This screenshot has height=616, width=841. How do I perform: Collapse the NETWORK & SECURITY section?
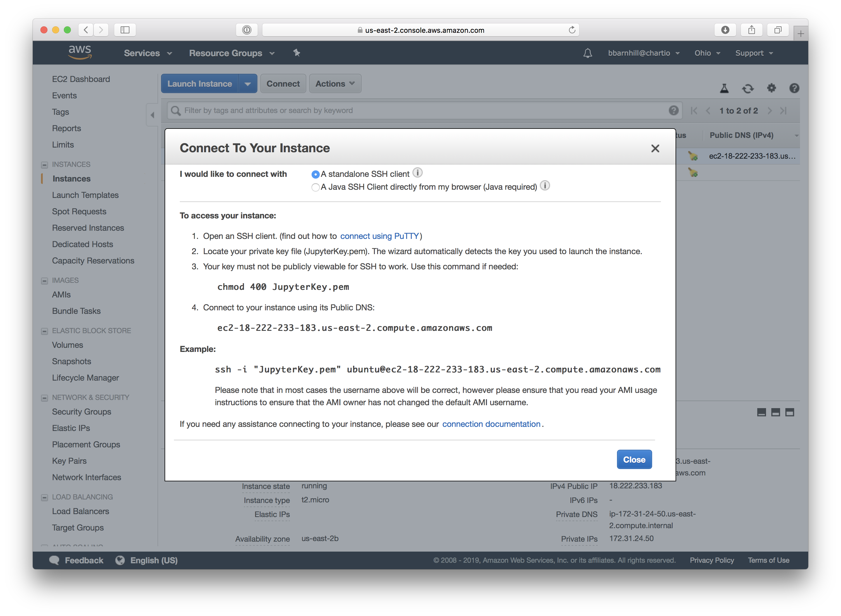[x=45, y=398]
